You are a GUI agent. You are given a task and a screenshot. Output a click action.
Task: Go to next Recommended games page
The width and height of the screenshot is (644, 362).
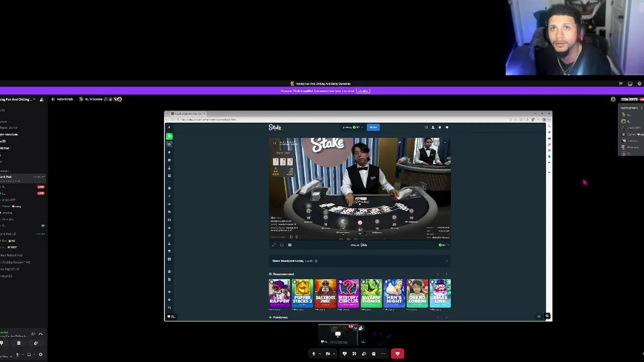click(x=446, y=274)
